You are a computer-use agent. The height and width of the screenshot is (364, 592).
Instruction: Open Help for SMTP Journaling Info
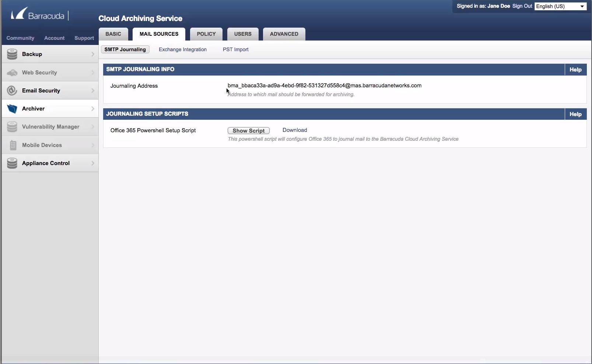[575, 69]
